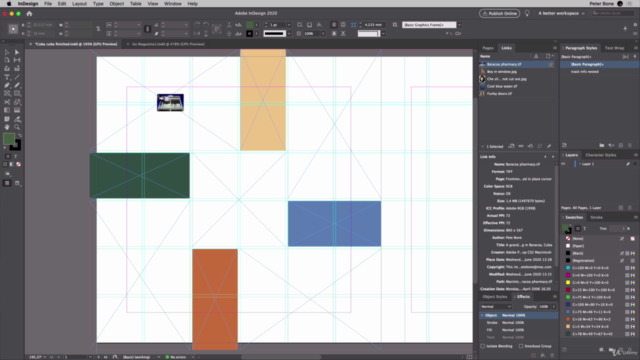Select the Hand tool
The height and width of the screenshot is (360, 640).
(7, 127)
